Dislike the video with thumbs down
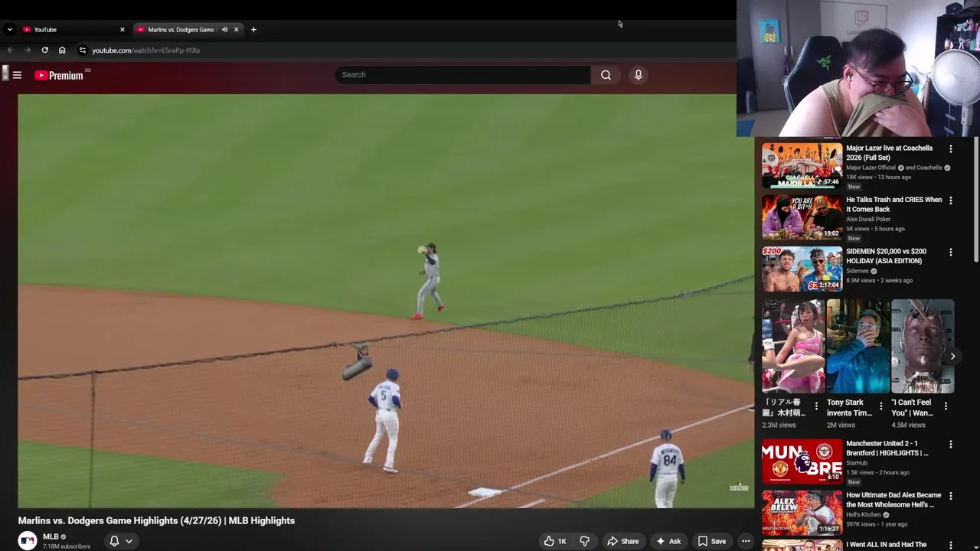980x551 pixels. click(584, 541)
